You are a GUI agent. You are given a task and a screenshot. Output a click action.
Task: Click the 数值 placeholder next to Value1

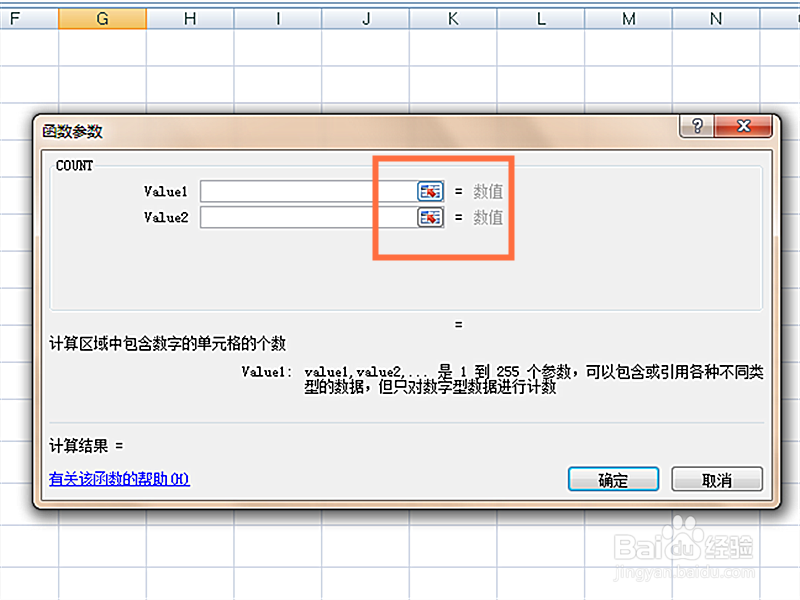(488, 191)
